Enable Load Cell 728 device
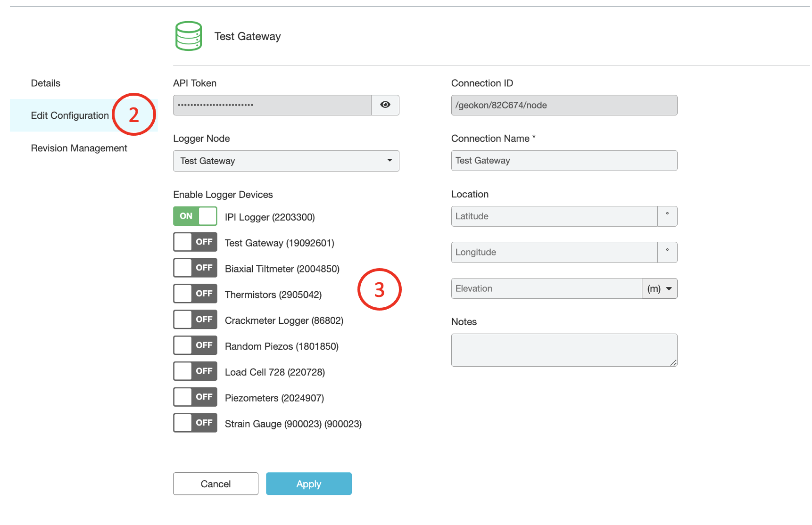 tap(195, 371)
